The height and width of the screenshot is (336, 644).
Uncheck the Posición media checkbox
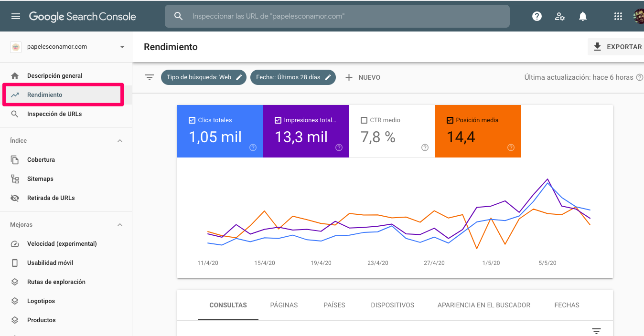click(450, 120)
